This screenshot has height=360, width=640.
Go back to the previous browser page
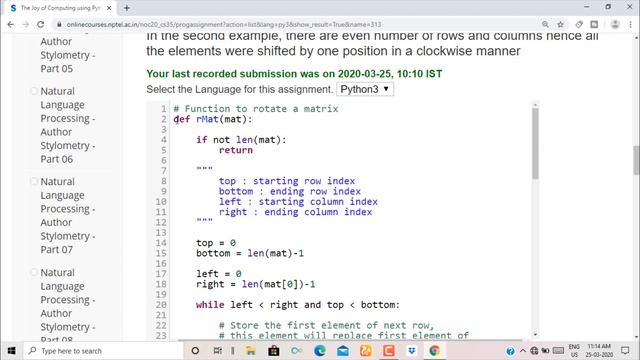click(11, 24)
